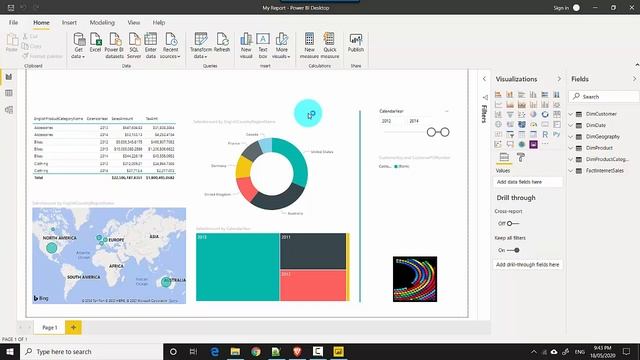Expand the Filters pane
This screenshot has width=640, height=360.
[x=484, y=79]
